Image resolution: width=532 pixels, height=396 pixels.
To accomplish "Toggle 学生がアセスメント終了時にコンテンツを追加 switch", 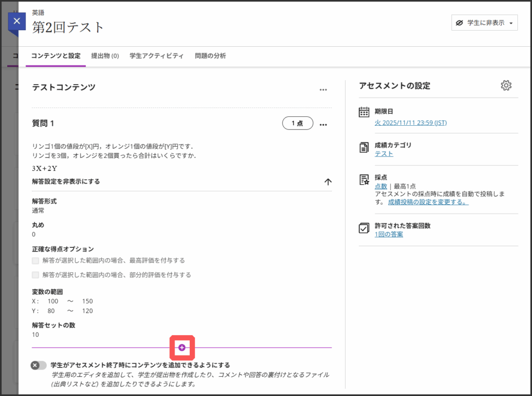I will tap(38, 365).
